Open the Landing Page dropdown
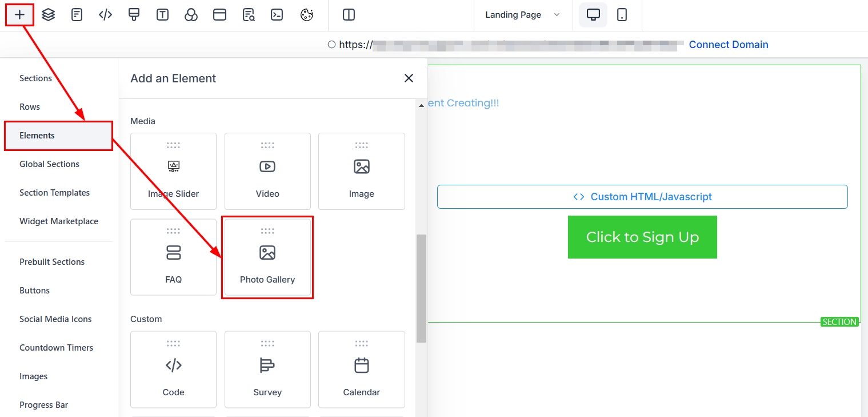 [523, 15]
